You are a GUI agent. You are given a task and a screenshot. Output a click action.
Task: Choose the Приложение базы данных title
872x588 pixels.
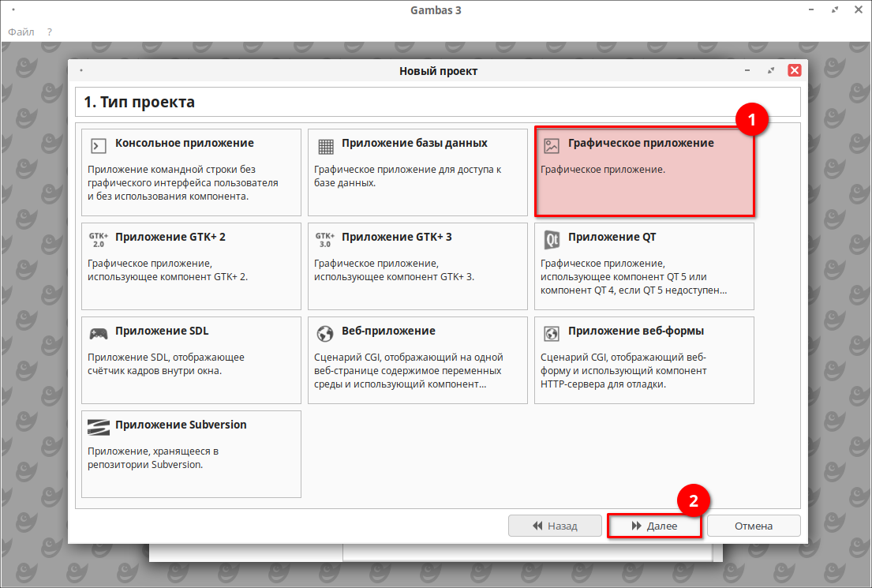tap(414, 143)
